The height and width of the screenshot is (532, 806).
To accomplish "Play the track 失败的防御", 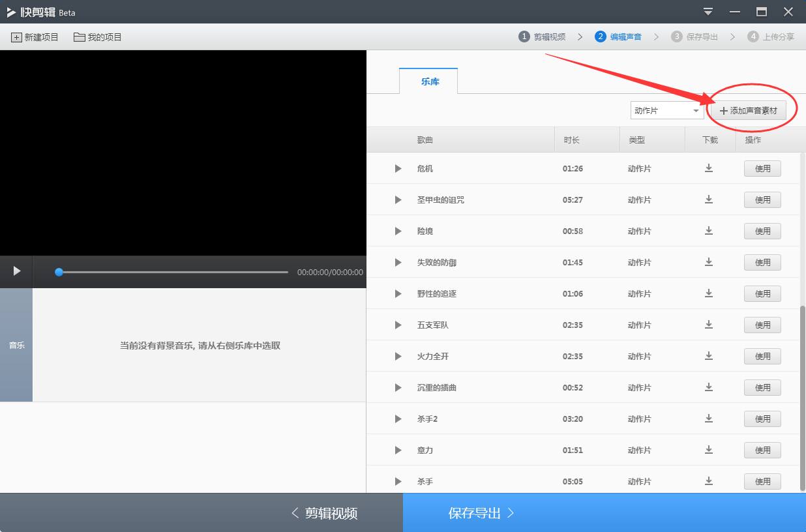I will pyautogui.click(x=398, y=262).
